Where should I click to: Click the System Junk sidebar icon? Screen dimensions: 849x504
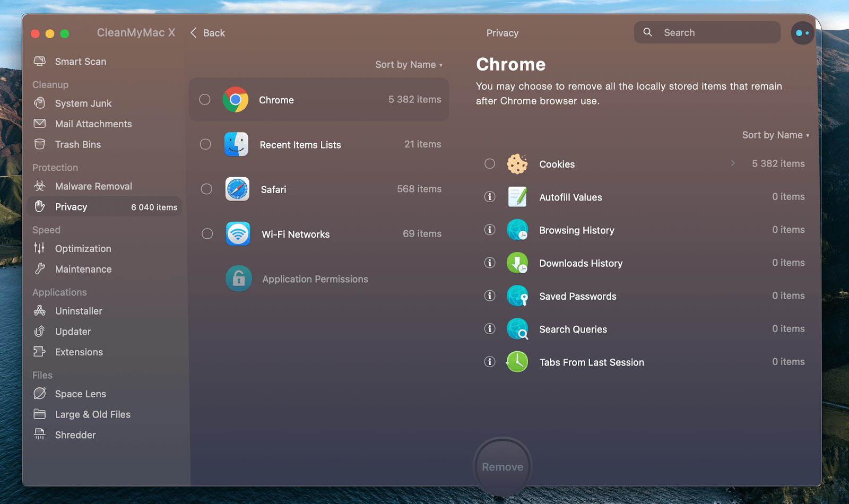tap(40, 103)
